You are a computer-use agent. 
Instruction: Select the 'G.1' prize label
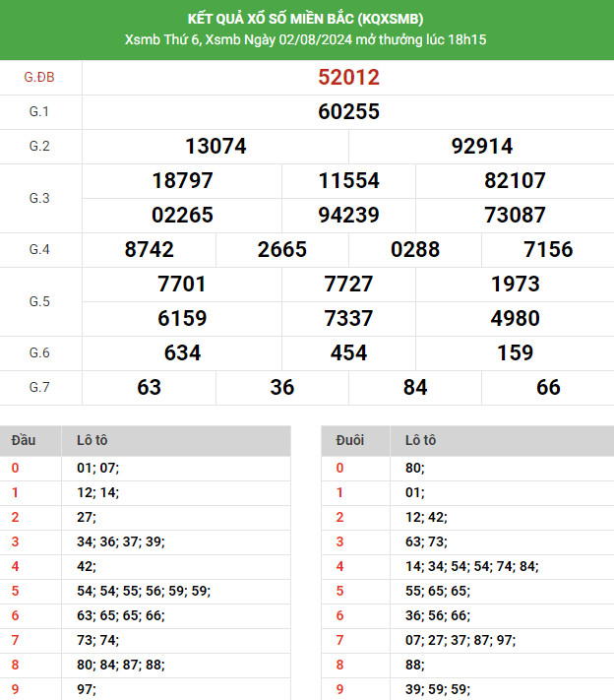point(39,111)
